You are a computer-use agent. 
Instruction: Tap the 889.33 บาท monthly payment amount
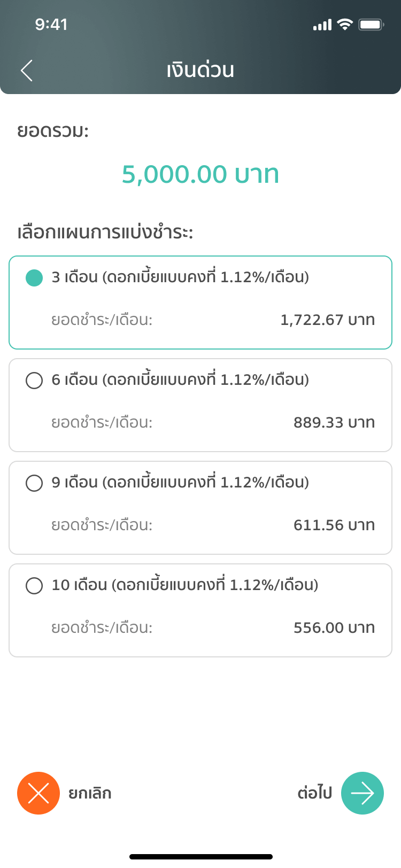(x=334, y=423)
